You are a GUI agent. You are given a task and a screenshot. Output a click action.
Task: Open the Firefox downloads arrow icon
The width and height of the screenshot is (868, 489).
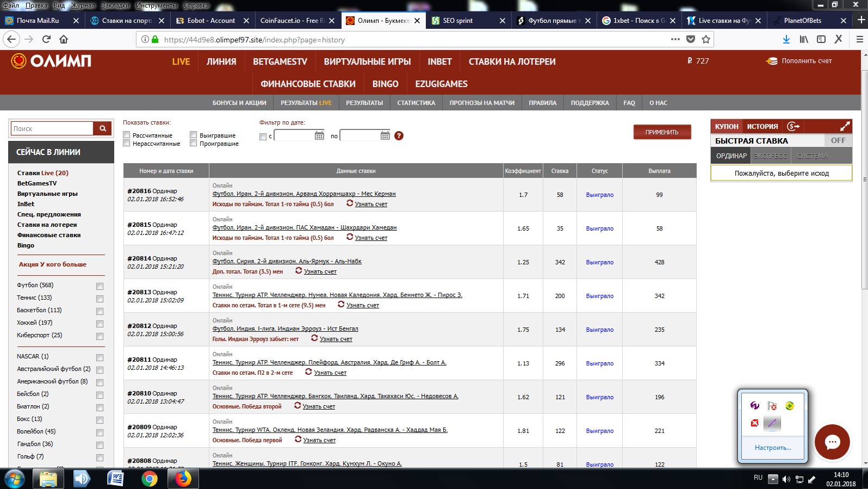[x=786, y=39]
